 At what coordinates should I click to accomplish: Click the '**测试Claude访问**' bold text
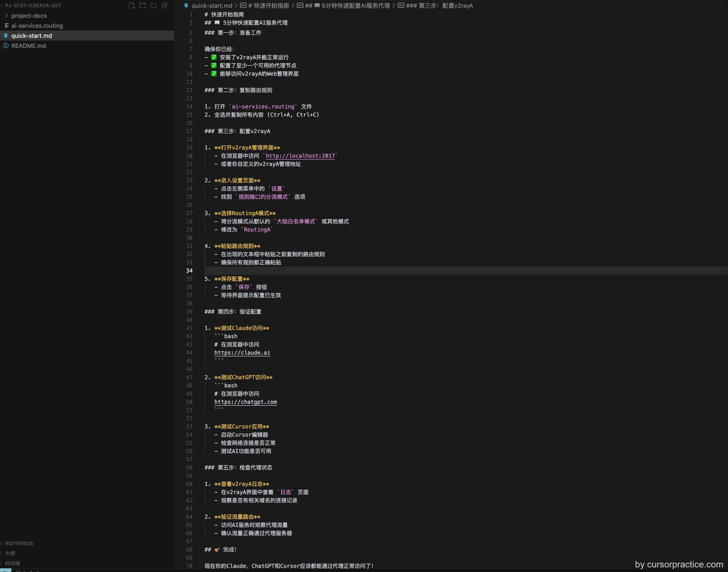click(x=242, y=328)
